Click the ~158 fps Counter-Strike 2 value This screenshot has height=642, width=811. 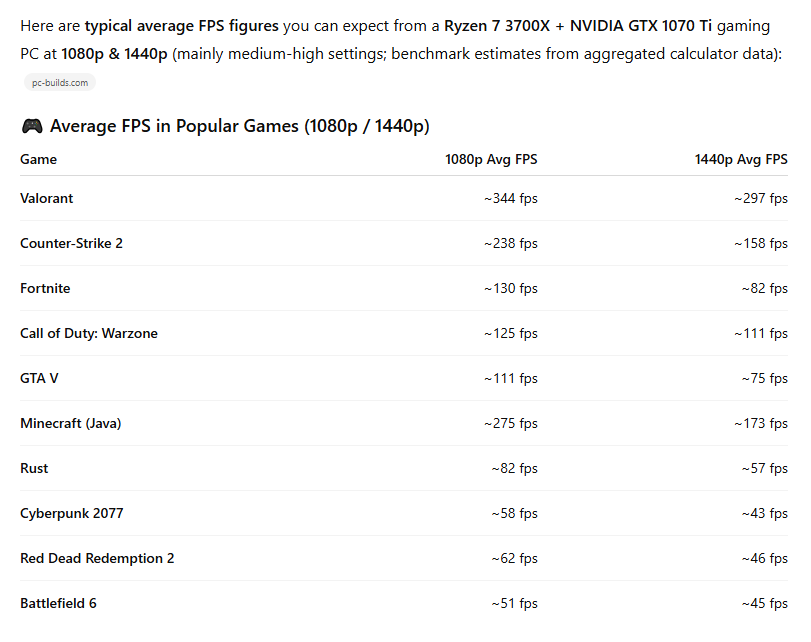pos(760,243)
